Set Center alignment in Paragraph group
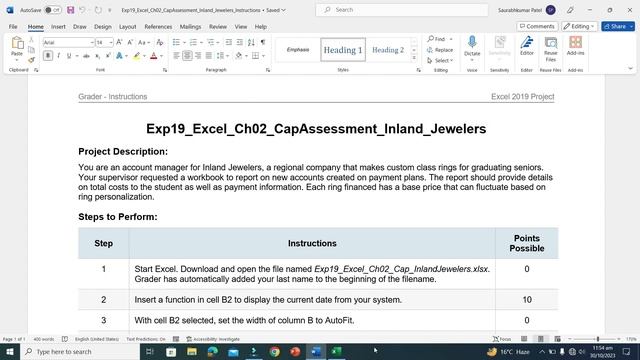 [x=187, y=56]
